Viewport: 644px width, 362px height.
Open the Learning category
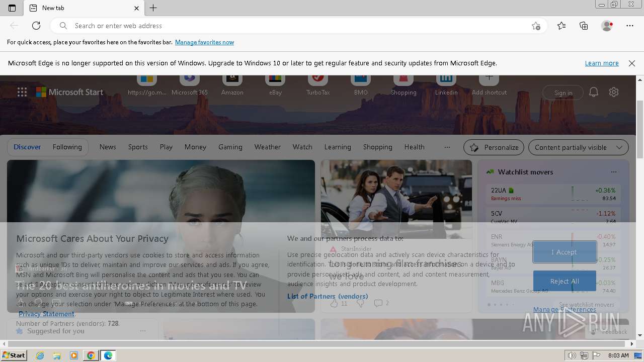click(x=338, y=147)
